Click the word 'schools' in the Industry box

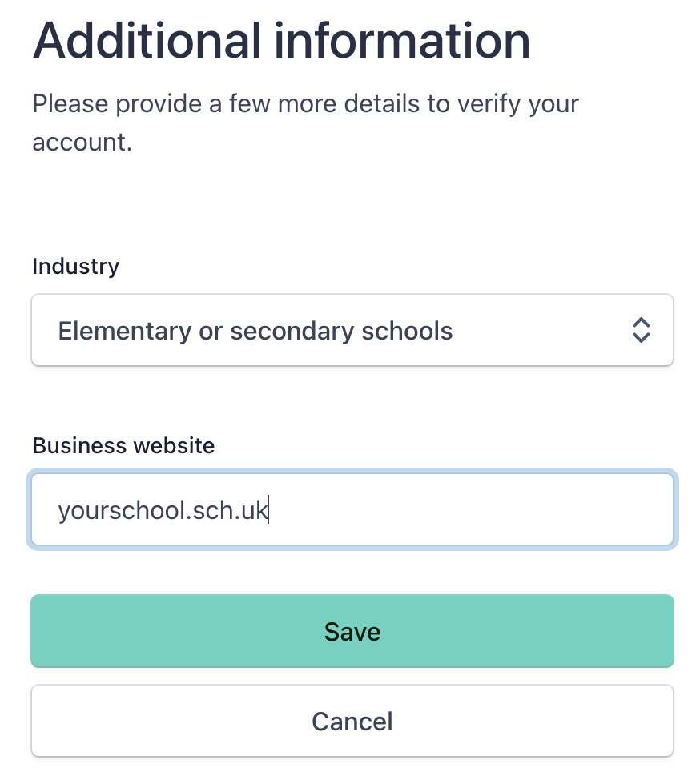[x=407, y=331]
